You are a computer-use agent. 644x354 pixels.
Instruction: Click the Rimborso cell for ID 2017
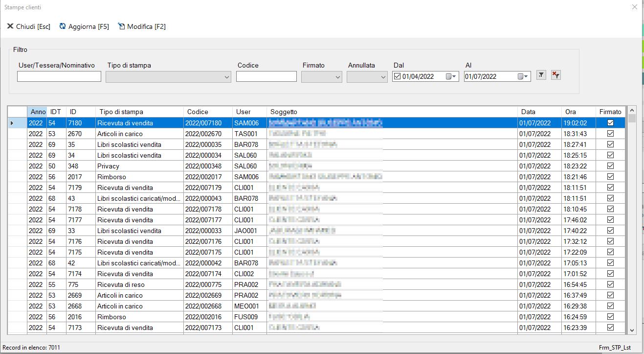(x=139, y=177)
